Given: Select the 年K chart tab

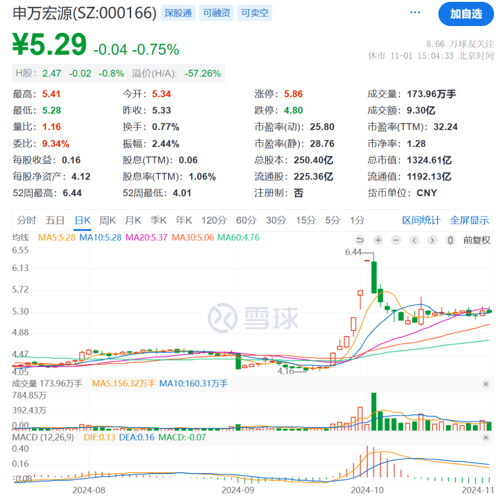Looking at the screenshot, I should point(184,220).
